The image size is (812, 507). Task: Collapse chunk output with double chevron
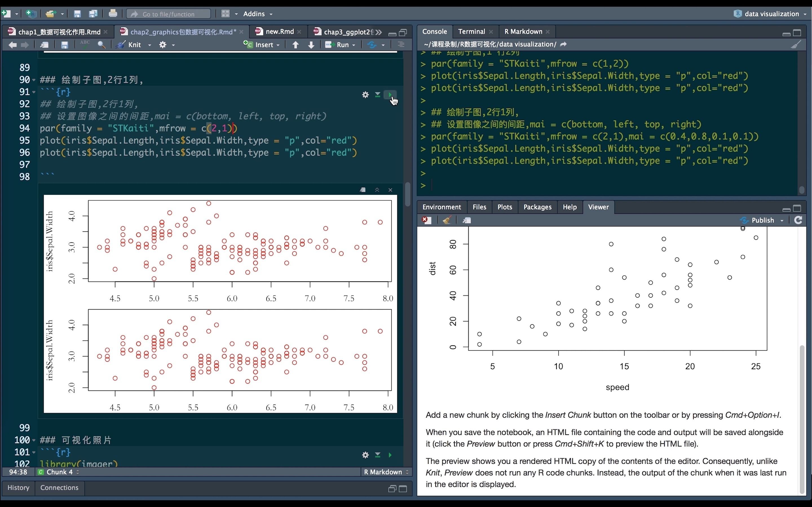click(x=377, y=190)
